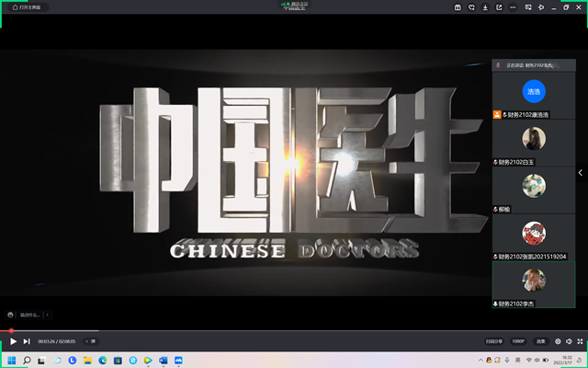Click the play button in the video player

click(13, 341)
